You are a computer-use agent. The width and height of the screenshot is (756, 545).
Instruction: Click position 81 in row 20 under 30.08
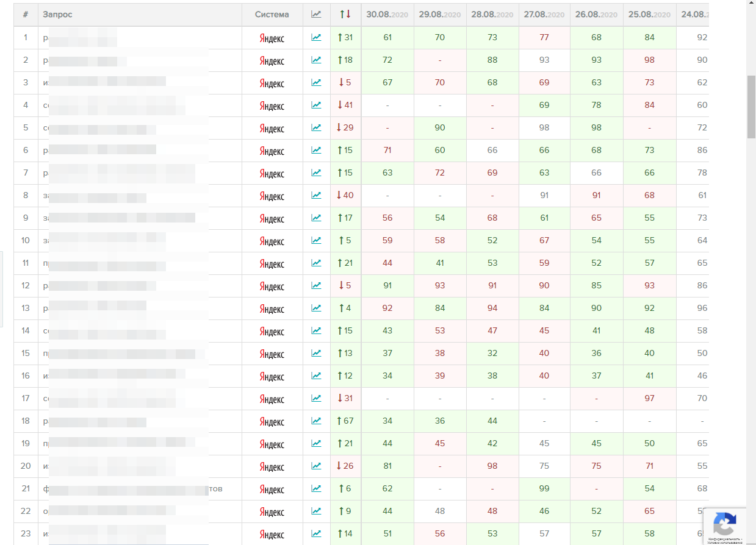(387, 466)
